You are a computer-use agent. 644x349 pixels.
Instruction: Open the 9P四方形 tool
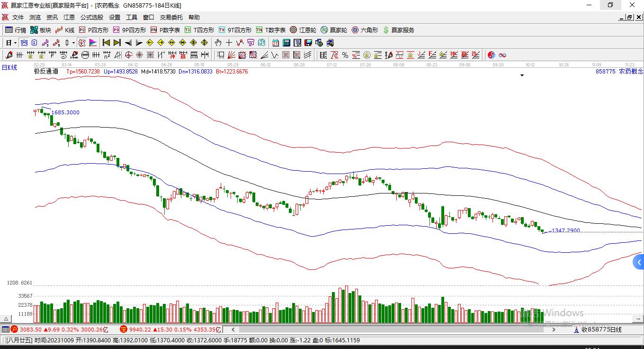(x=129, y=30)
